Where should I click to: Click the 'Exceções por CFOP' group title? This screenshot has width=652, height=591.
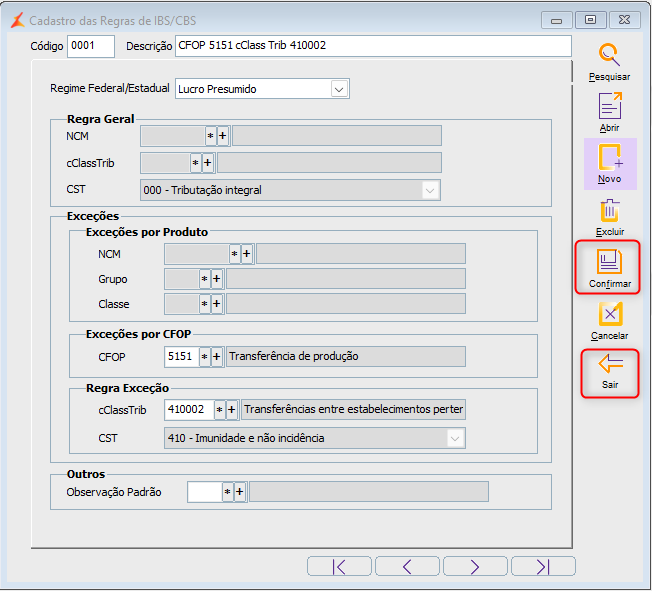point(138,334)
